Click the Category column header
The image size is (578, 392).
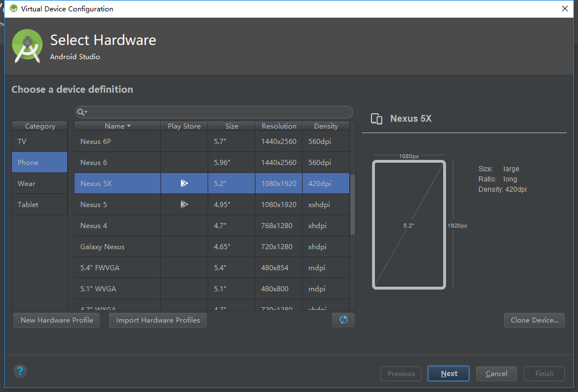39,126
